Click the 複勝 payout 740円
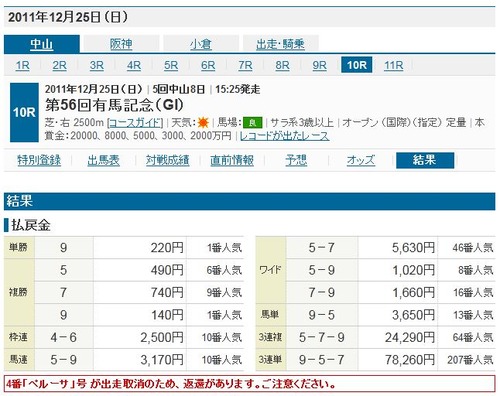Screen dimensions: 500x396 [167, 292]
